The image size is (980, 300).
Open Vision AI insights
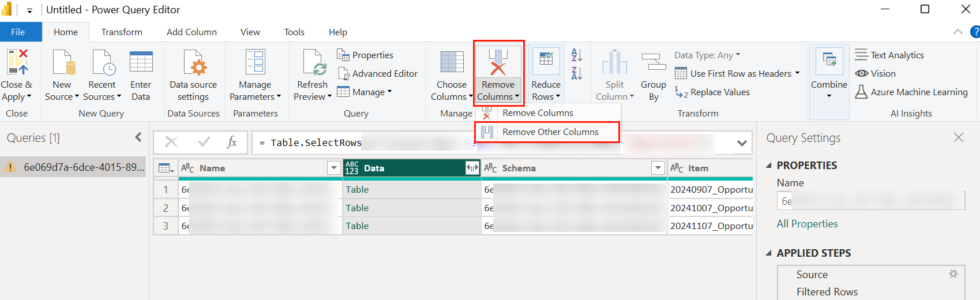[x=875, y=74]
